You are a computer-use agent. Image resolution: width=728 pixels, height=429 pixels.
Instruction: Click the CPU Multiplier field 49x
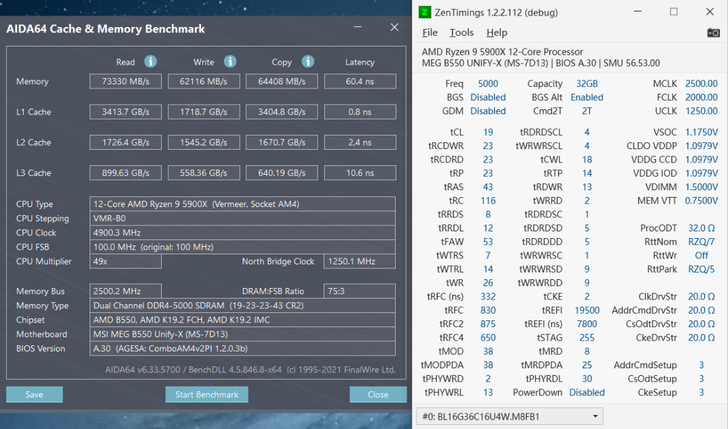(125, 261)
